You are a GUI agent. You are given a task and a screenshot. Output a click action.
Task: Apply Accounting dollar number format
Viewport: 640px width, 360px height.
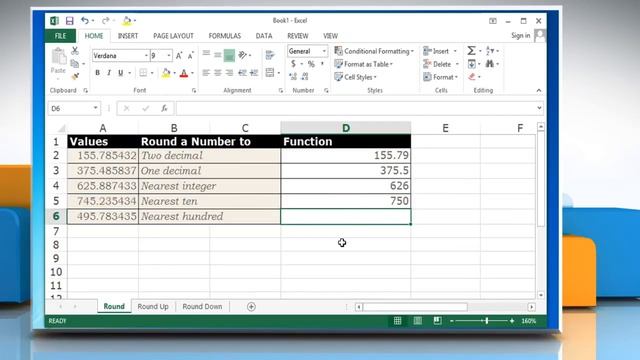293,64
